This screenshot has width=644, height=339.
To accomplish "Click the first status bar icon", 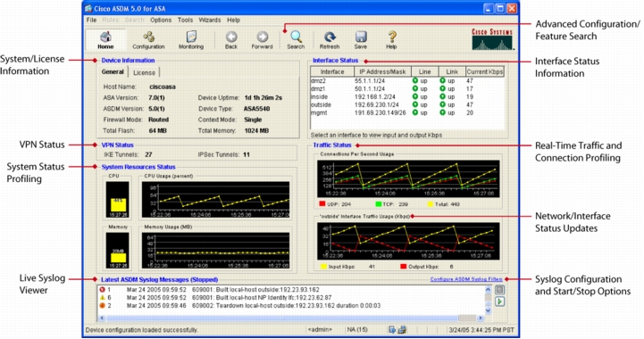I will point(392,329).
